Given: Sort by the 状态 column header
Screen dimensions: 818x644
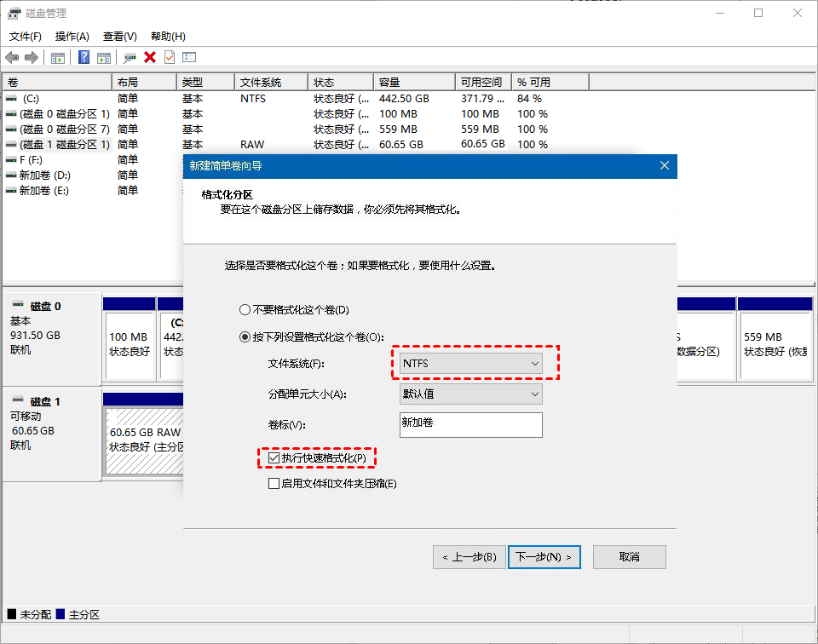Looking at the screenshot, I should pyautogui.click(x=341, y=83).
